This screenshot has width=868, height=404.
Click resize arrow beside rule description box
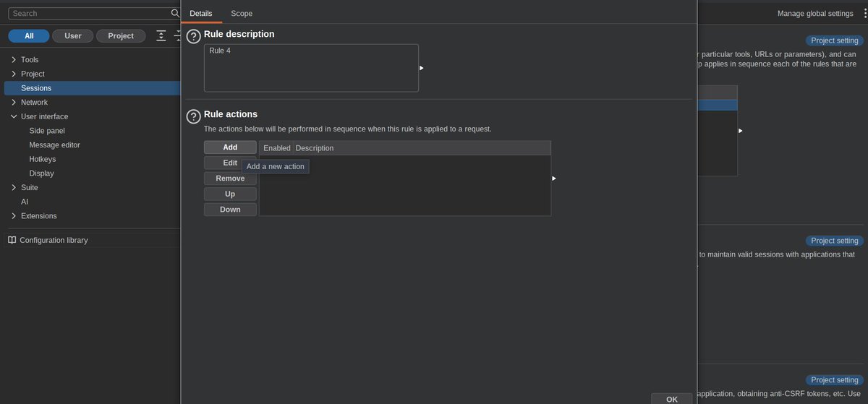click(x=422, y=68)
